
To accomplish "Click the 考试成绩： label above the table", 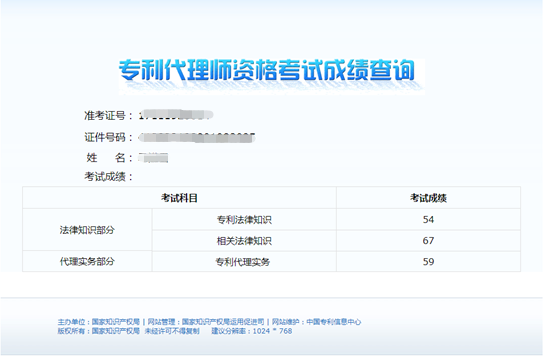I will (108, 177).
